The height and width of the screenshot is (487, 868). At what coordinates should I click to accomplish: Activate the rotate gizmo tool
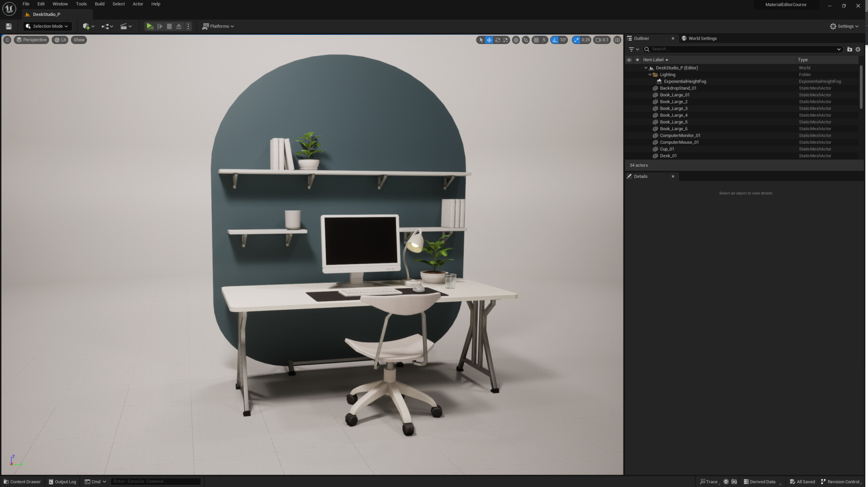[x=498, y=40]
